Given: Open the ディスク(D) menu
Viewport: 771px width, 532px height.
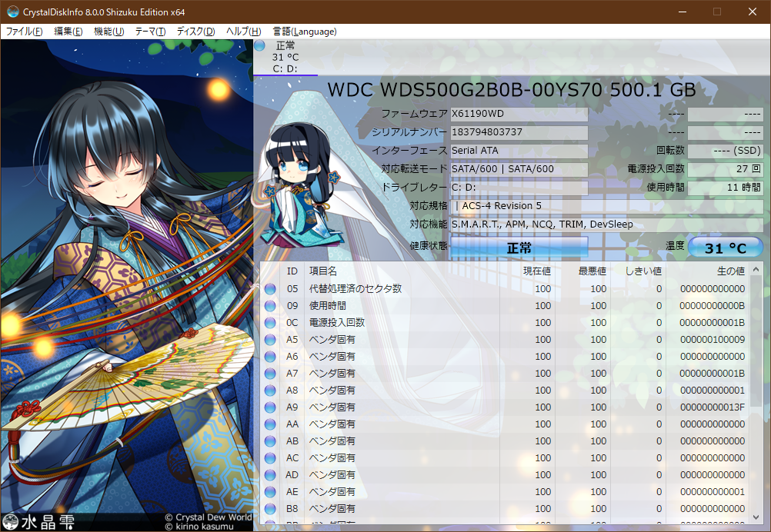Looking at the screenshot, I should point(194,32).
